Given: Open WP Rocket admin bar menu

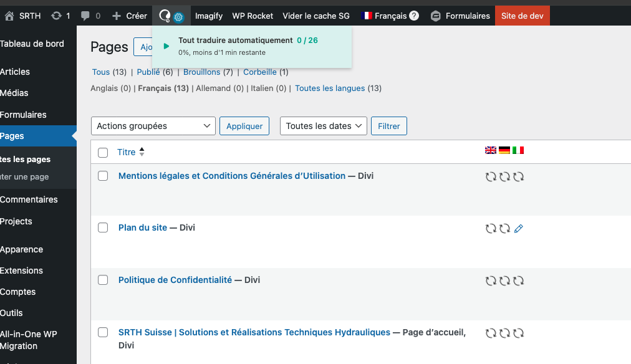Looking at the screenshot, I should (253, 16).
